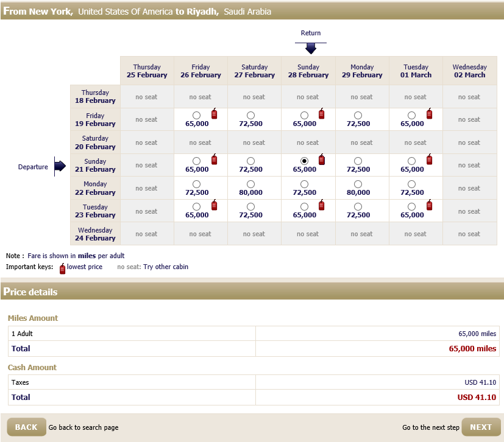Click lowest price tag for 21 Feb to 26 Feb
Viewport: 504px width, 442px height.
click(214, 160)
